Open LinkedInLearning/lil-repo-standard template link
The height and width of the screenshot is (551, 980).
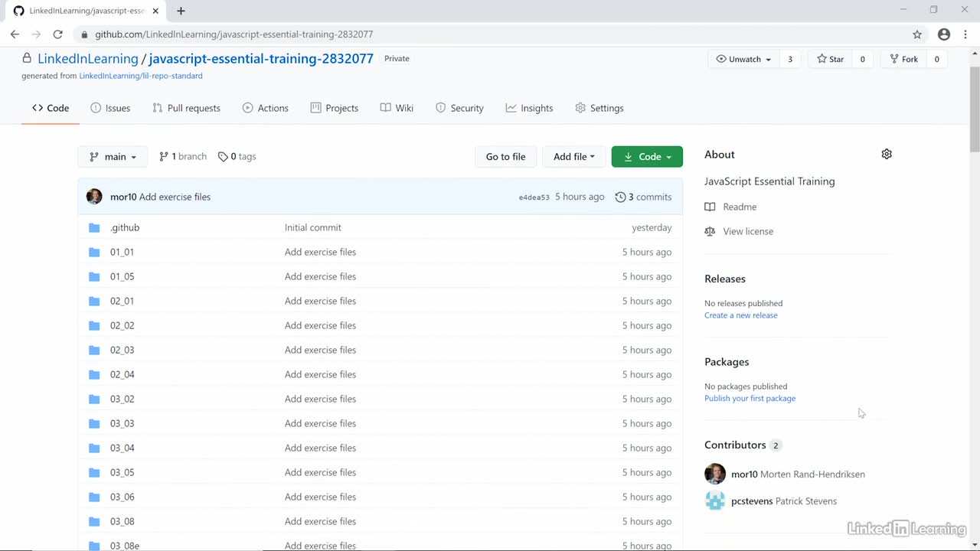pyautogui.click(x=141, y=76)
